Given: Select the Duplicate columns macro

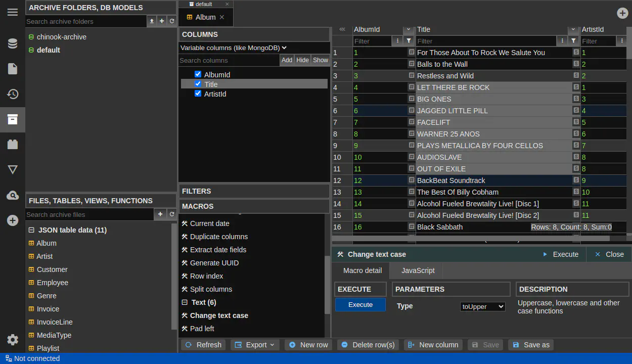Looking at the screenshot, I should point(219,237).
